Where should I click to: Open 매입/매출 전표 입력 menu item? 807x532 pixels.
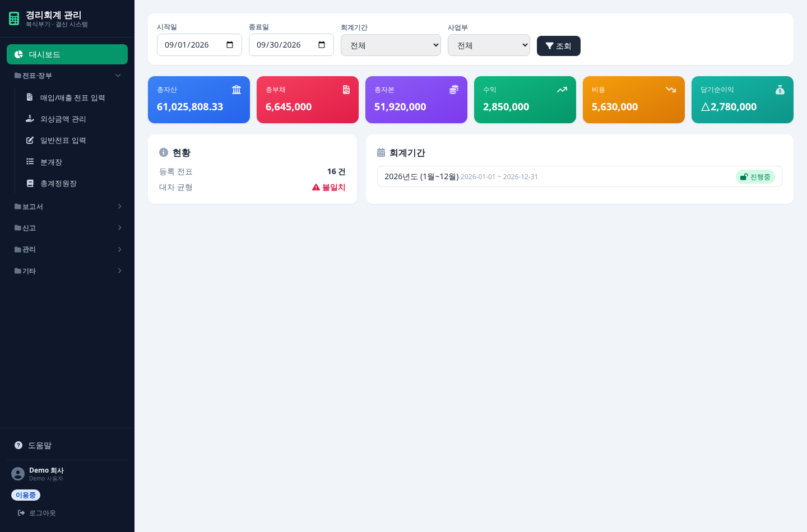click(73, 97)
